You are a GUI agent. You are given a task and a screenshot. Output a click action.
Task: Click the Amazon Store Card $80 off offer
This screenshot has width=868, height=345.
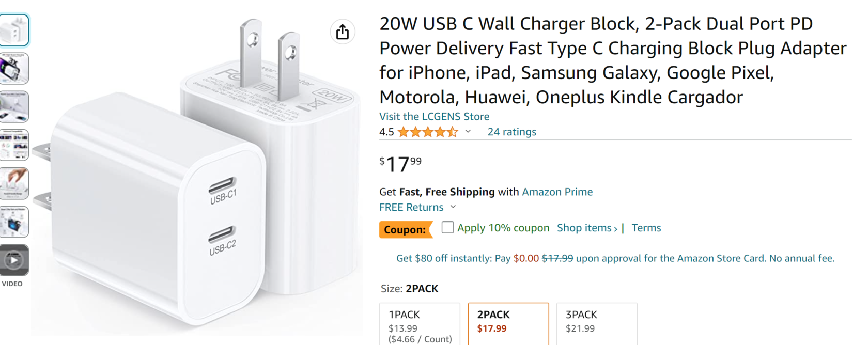click(615, 258)
